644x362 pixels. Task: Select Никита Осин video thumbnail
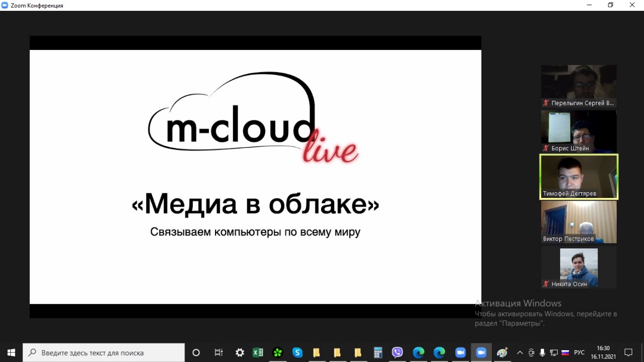[579, 267]
